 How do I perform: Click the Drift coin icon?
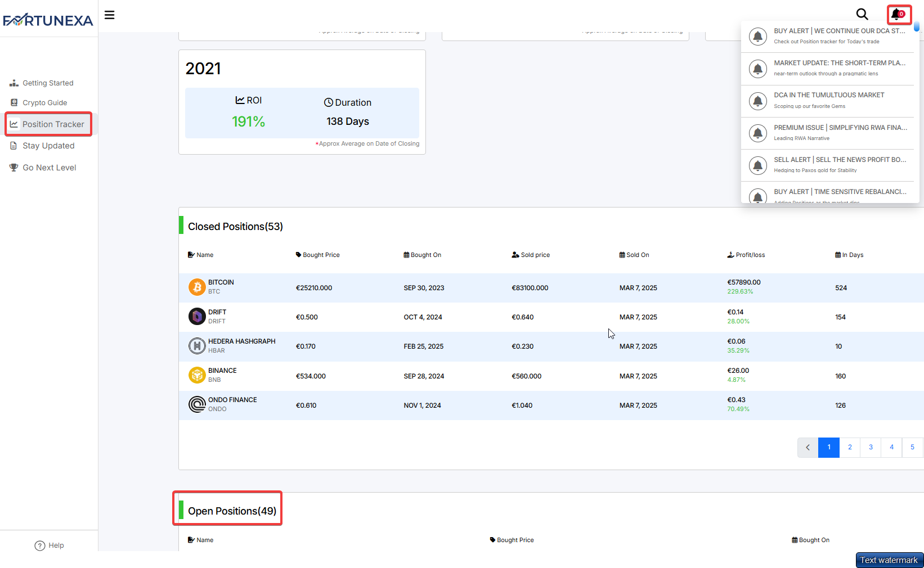coord(197,317)
